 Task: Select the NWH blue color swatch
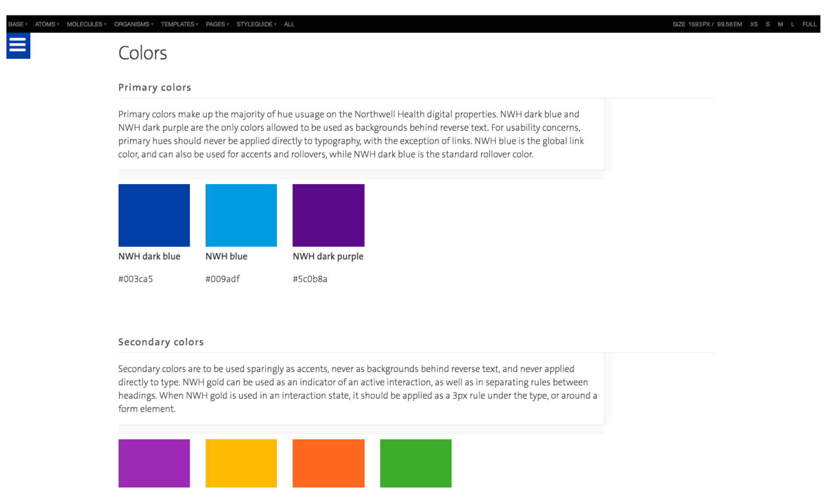(241, 215)
